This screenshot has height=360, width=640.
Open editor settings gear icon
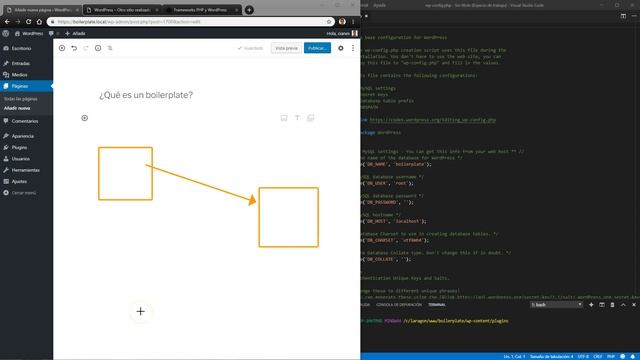click(x=340, y=48)
